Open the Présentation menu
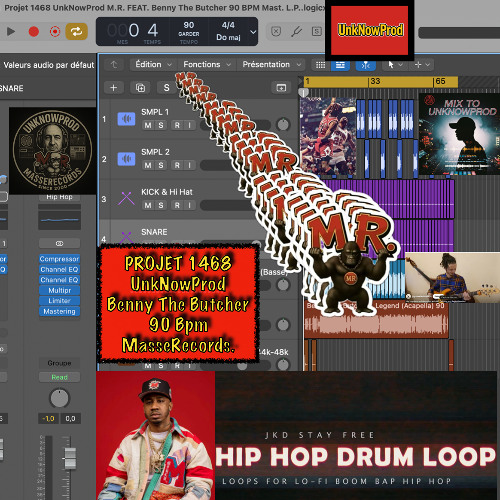This screenshot has height=500, width=500. [x=272, y=64]
